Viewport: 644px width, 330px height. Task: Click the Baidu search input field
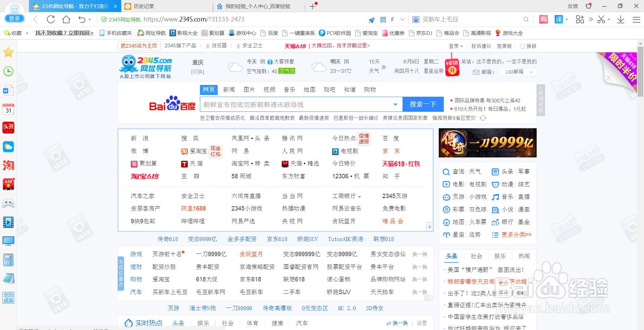[296, 104]
